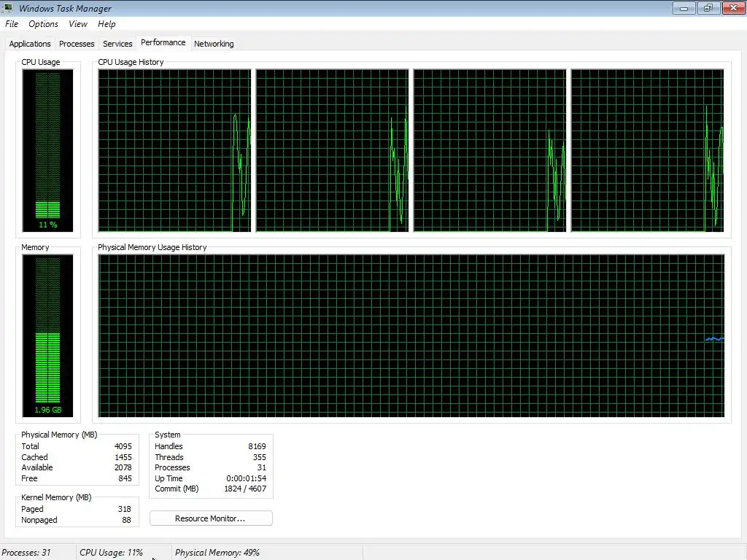Click the Up Time value 0:00:01:54
This screenshot has height=560, width=747.
tap(247, 478)
